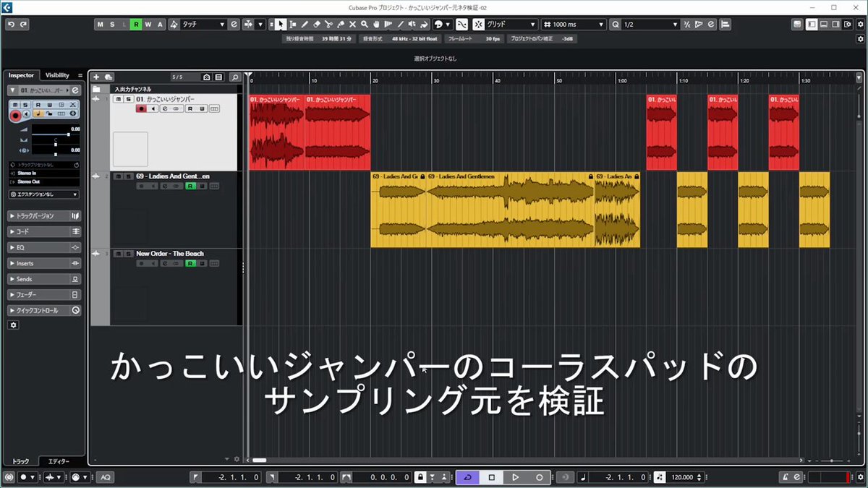The image size is (868, 488).
Task: Activate the Split scissors tool
Action: (x=328, y=24)
